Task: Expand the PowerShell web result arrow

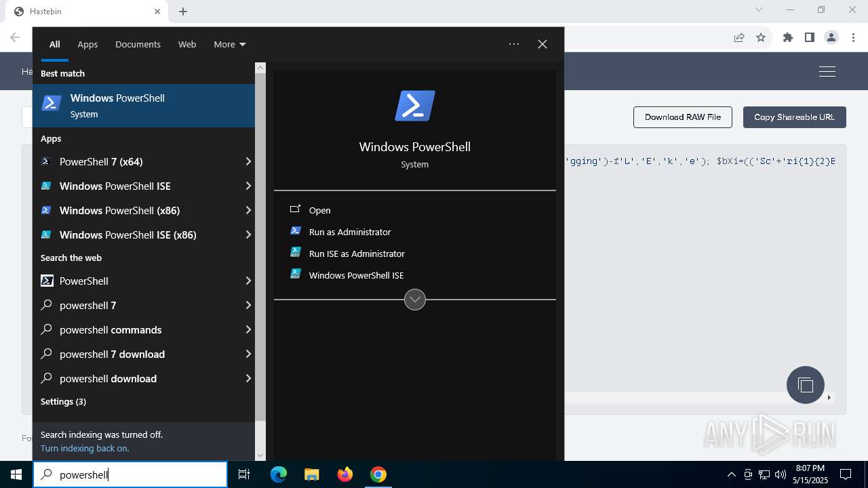Action: [248, 281]
